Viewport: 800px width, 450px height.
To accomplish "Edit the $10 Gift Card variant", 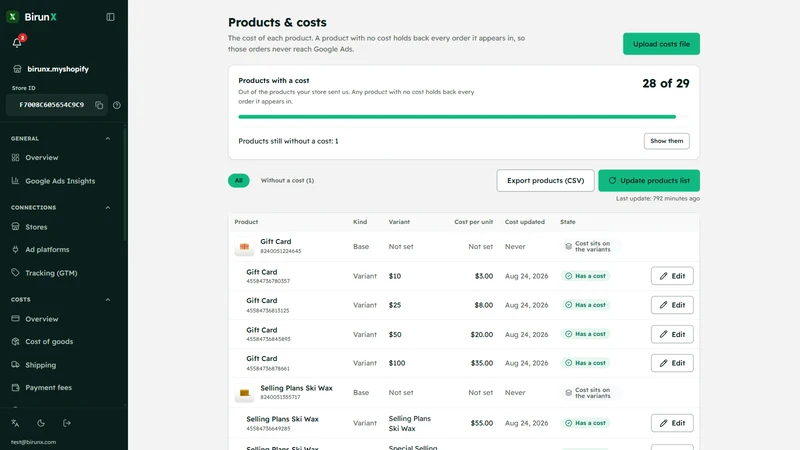I will point(672,276).
